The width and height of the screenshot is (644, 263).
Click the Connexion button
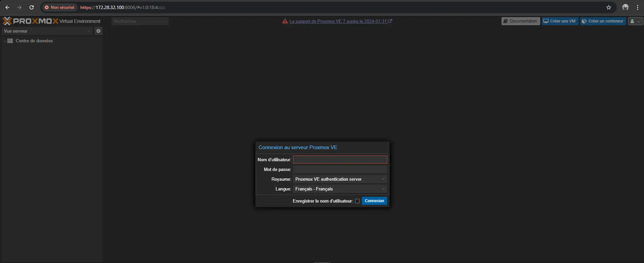(x=374, y=201)
